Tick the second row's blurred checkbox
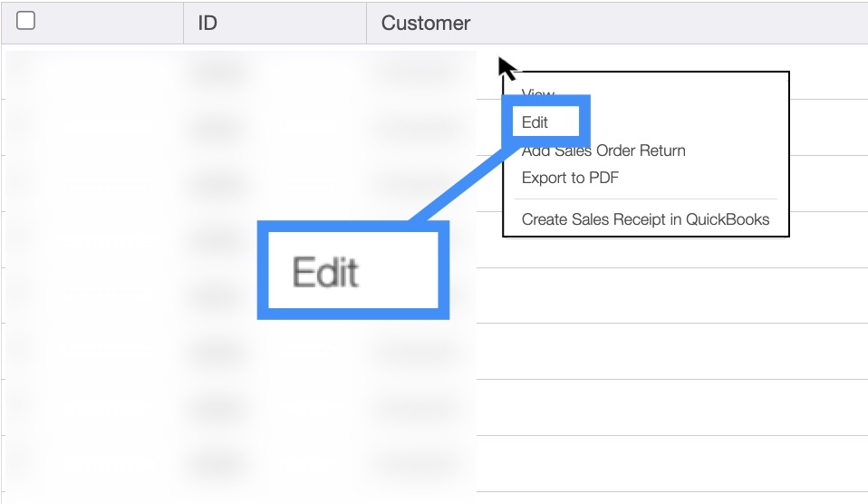Image resolution: width=868 pixels, height=504 pixels. pyautogui.click(x=26, y=128)
